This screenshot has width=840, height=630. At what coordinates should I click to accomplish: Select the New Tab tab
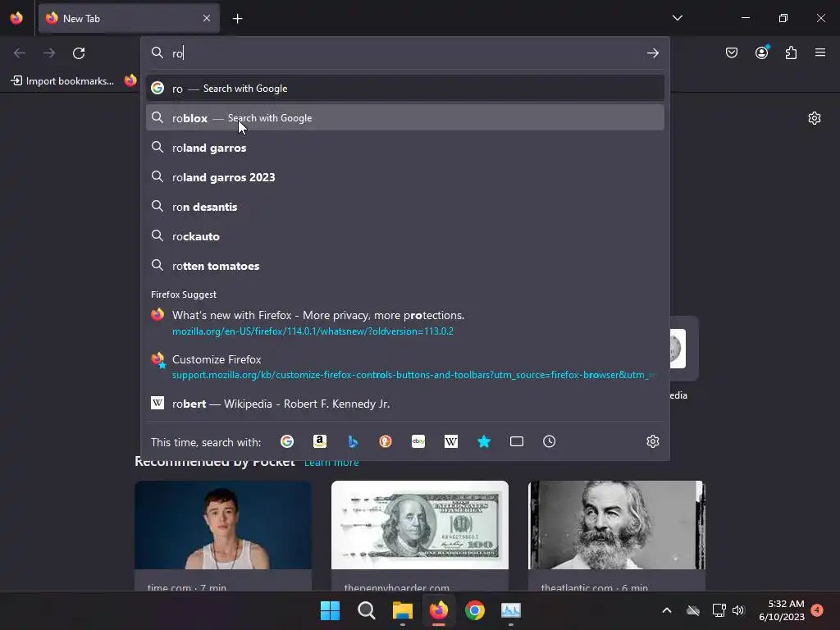(129, 18)
